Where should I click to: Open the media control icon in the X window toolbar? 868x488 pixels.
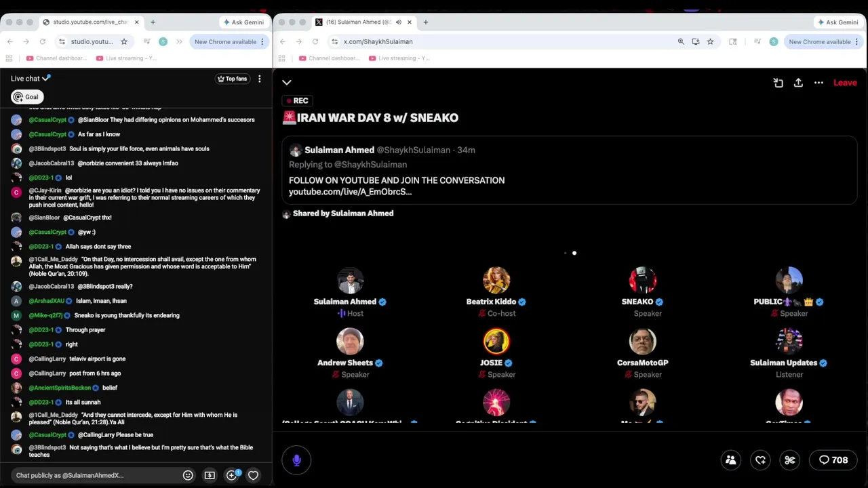(757, 41)
